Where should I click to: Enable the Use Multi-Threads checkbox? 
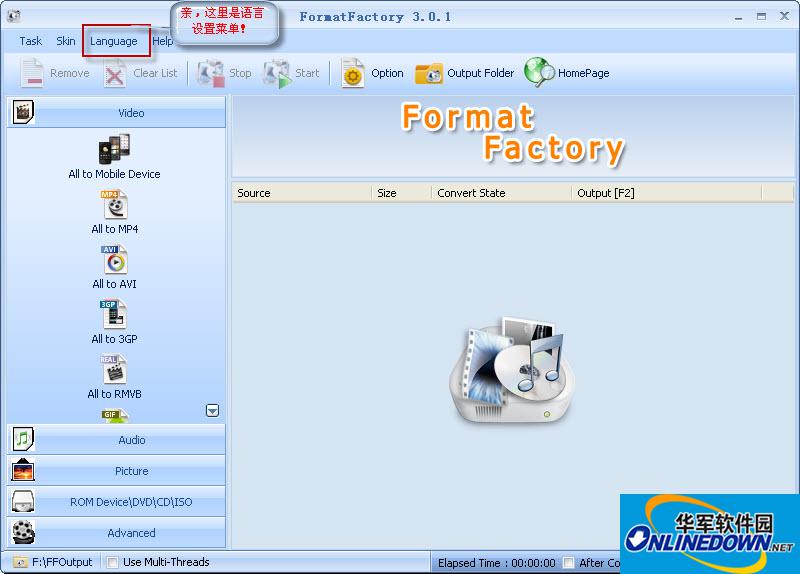tap(112, 562)
